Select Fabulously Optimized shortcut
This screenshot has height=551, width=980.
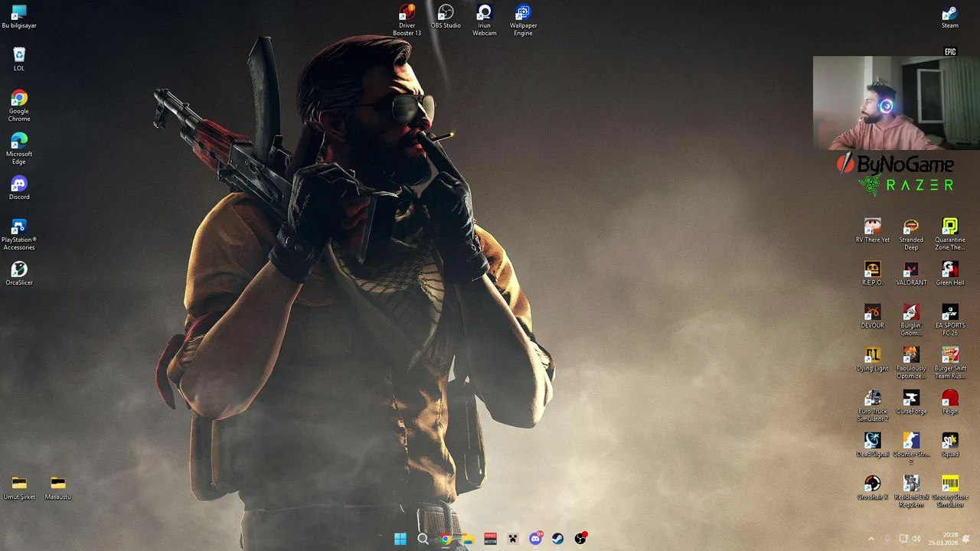click(x=911, y=363)
